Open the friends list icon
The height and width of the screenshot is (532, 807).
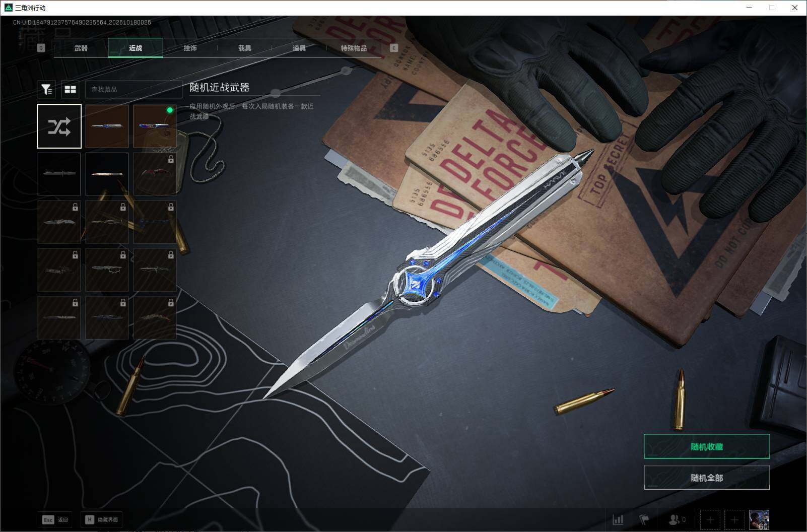click(677, 519)
